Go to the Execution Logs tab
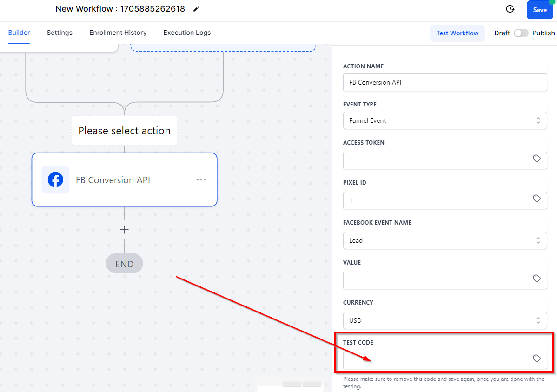The height and width of the screenshot is (392, 557). point(187,33)
